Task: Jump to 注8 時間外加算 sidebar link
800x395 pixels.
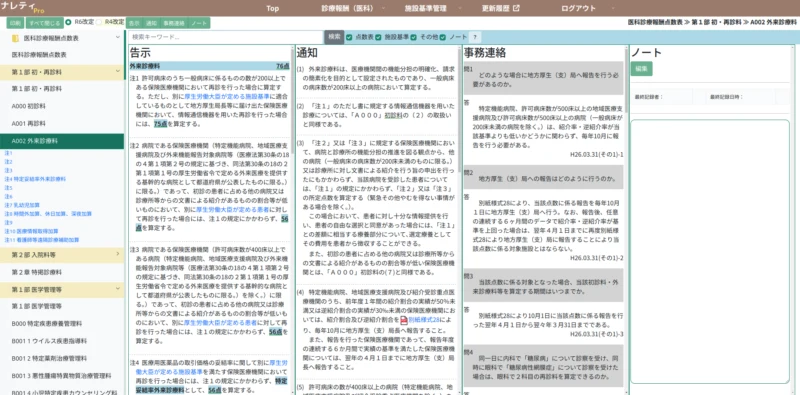Action: [x=48, y=214]
